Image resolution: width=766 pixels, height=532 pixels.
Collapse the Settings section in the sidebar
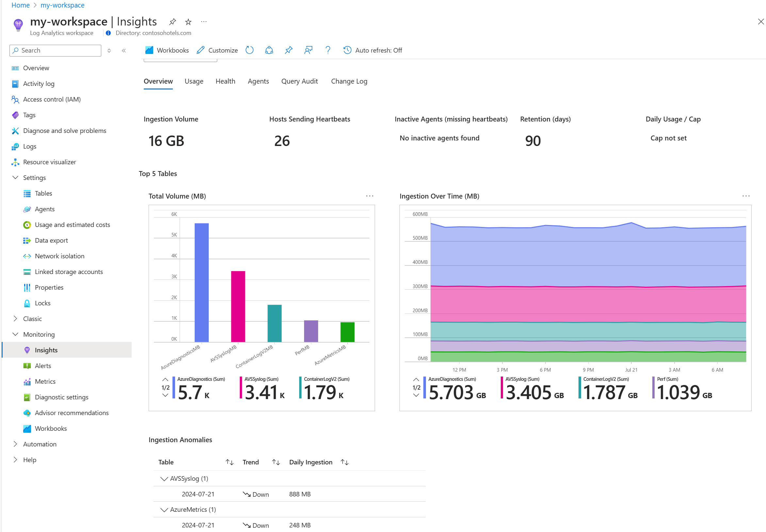click(x=15, y=177)
